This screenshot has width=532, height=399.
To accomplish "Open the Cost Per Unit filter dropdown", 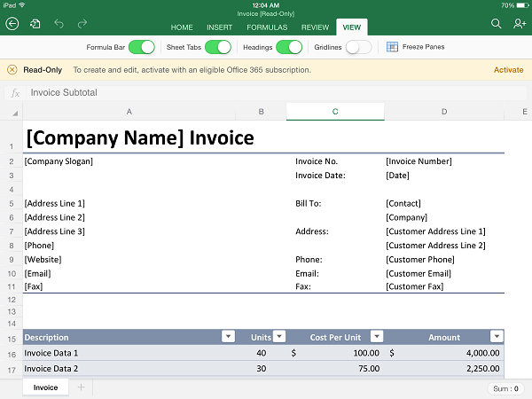I will 377,337.
